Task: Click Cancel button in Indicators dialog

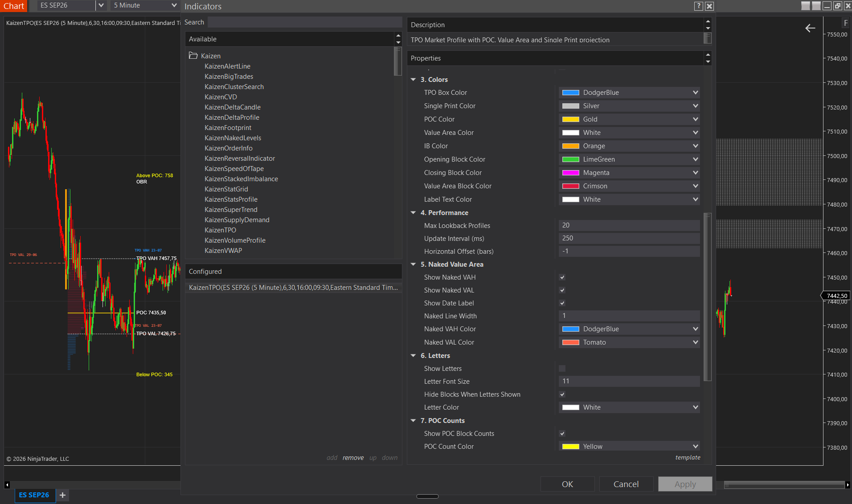Action: point(626,484)
